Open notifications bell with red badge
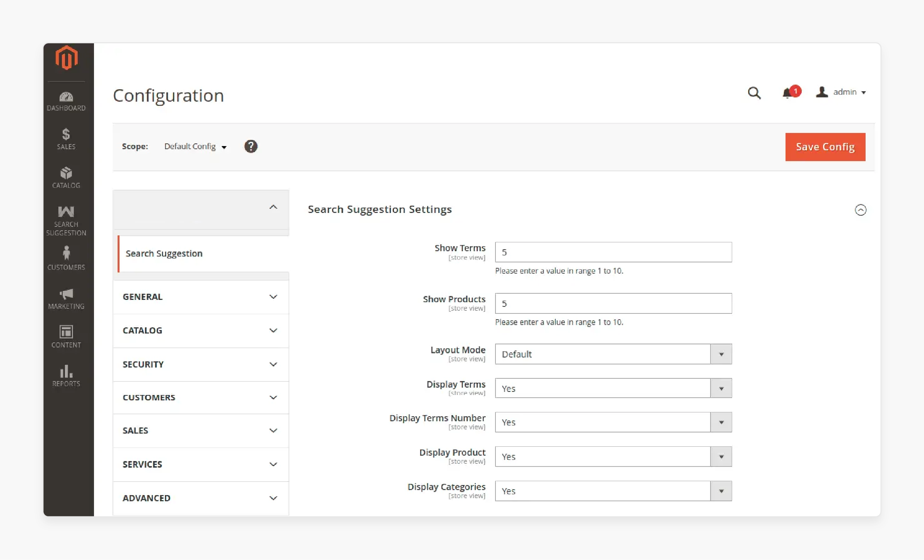This screenshot has height=560, width=924. [791, 92]
